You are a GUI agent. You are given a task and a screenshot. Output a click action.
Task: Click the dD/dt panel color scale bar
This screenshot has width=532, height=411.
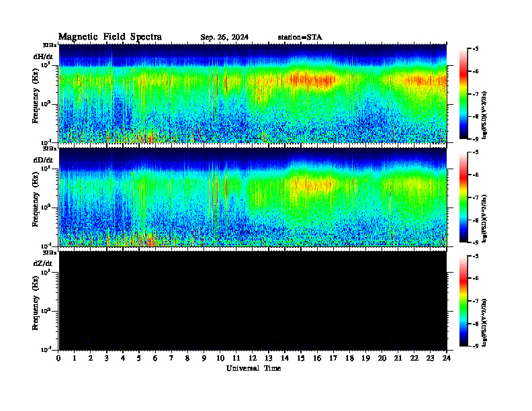[x=463, y=197]
